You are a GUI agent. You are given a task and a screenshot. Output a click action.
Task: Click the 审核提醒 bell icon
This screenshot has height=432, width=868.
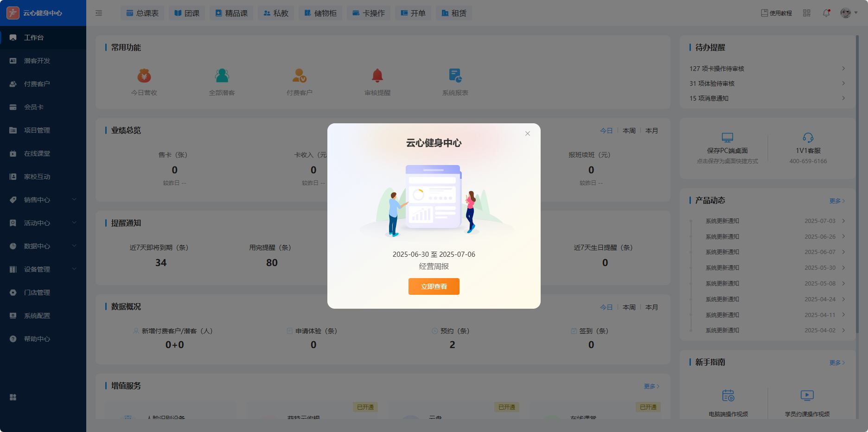point(377,76)
